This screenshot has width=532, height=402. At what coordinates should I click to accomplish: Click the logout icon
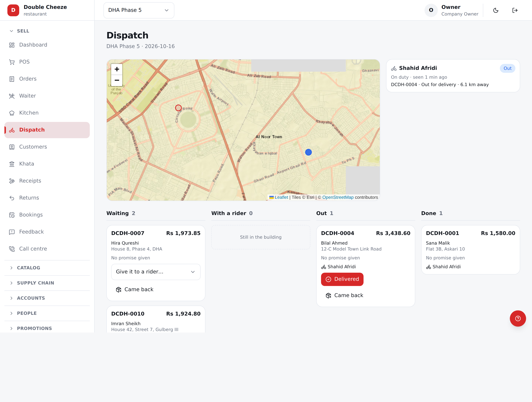515,10
